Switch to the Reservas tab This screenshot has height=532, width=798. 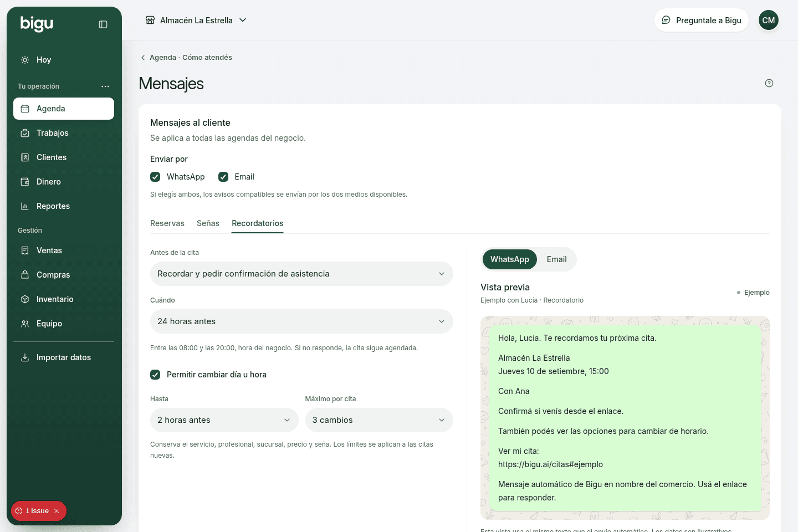pyautogui.click(x=167, y=223)
